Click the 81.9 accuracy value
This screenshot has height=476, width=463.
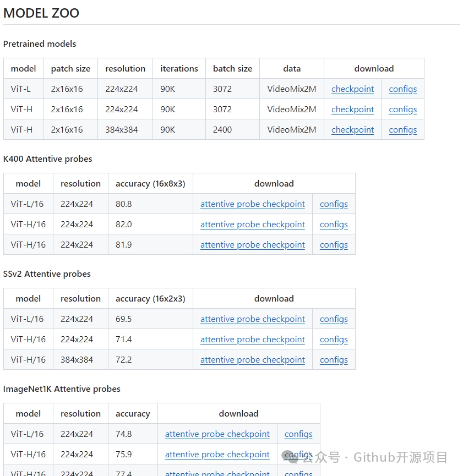[x=124, y=245]
